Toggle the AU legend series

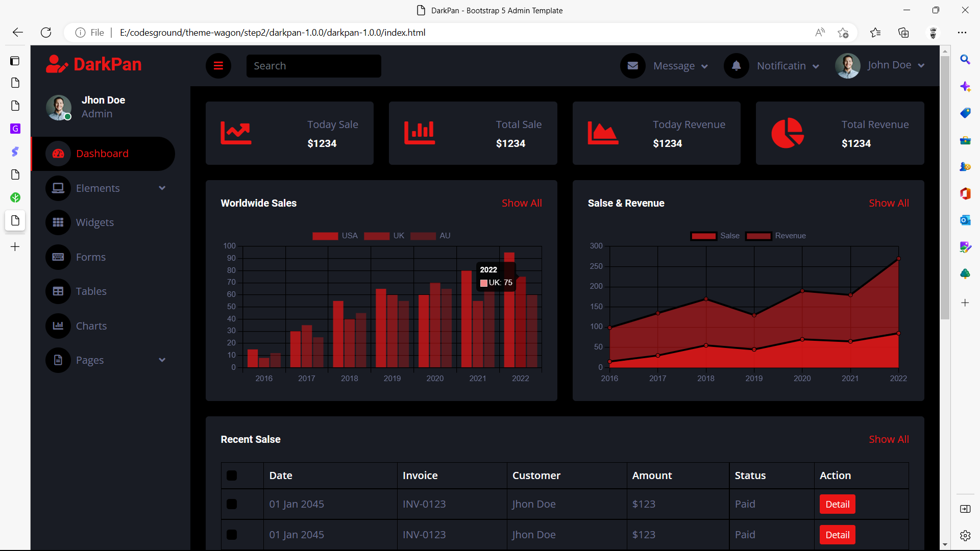coord(430,236)
